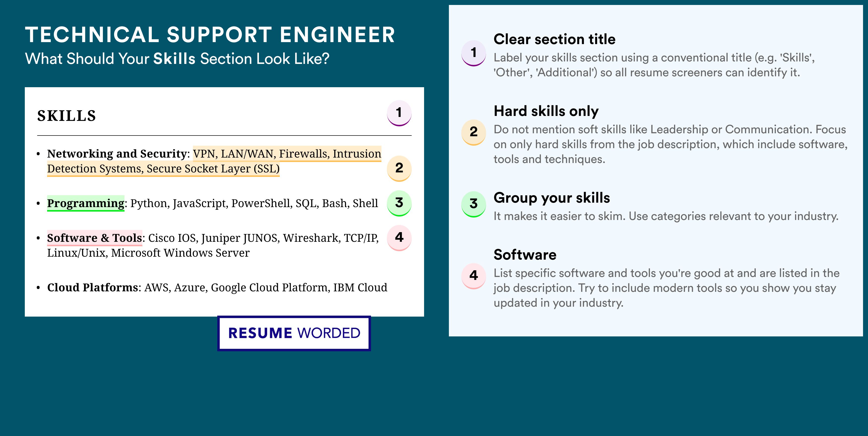Image resolution: width=868 pixels, height=436 pixels.
Task: Click the highlighted Software & Tools label
Action: (94, 238)
